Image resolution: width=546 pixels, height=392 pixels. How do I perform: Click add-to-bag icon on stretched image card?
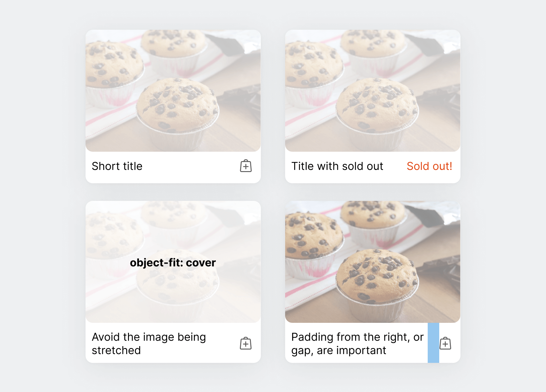coord(246,343)
